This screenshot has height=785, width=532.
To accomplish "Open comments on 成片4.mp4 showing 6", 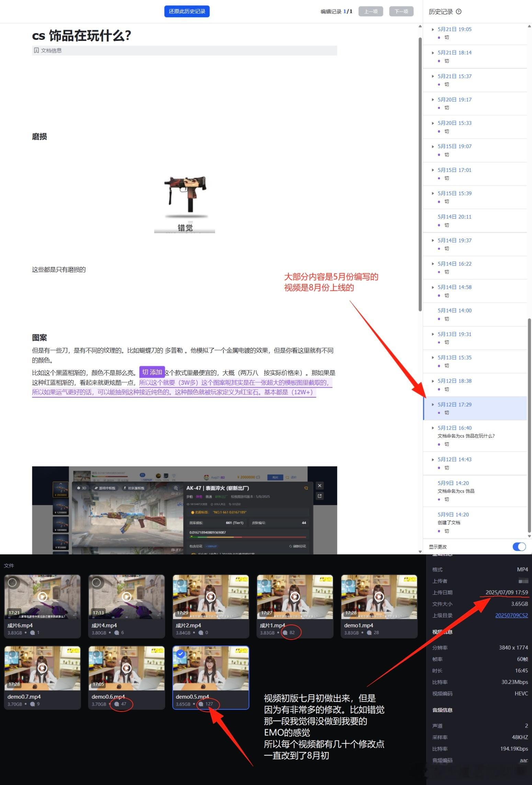I will pos(119,632).
